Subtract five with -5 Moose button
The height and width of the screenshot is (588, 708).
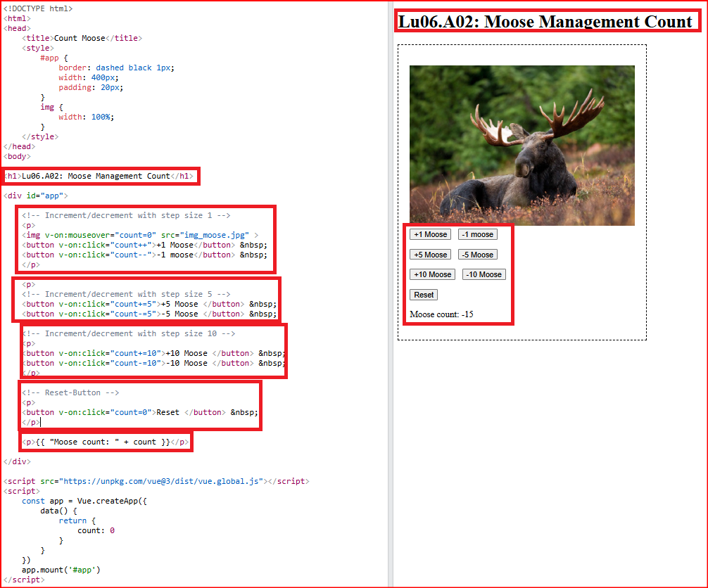pyautogui.click(x=478, y=255)
